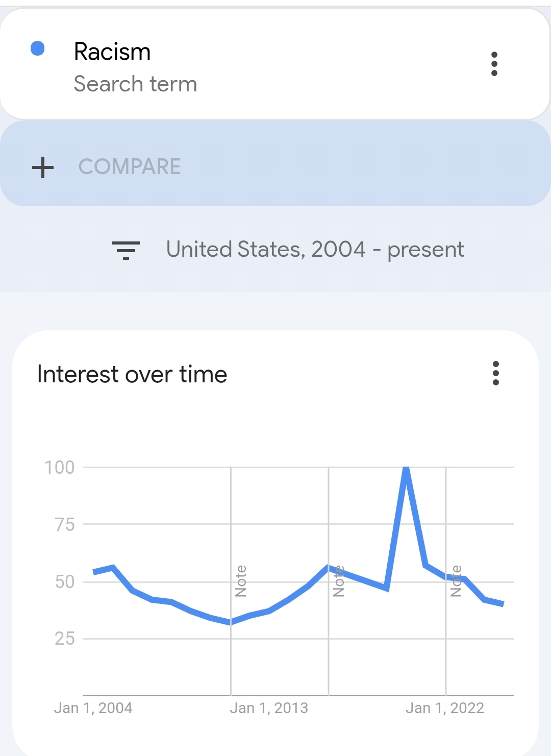Open the middle Note marker on chart
This screenshot has height=756, width=551.
coord(339,581)
